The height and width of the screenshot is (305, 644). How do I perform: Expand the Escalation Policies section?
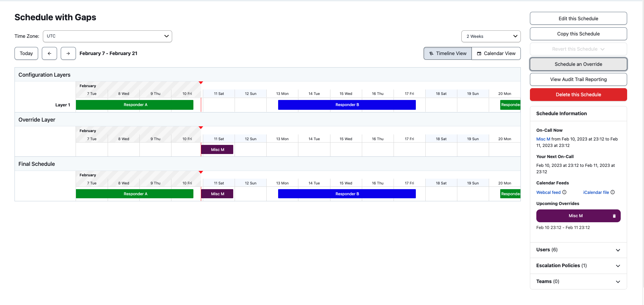pos(618,266)
